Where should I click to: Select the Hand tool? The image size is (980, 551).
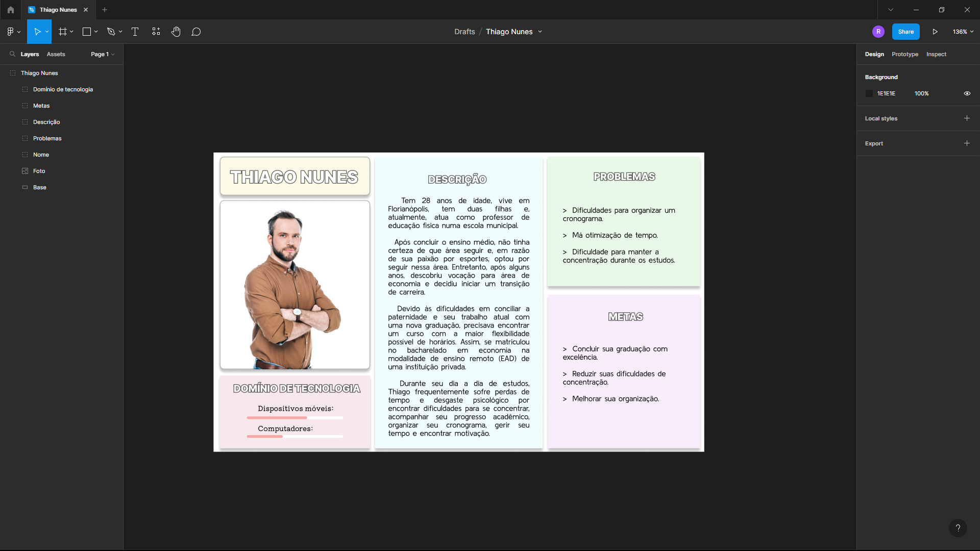[176, 32]
